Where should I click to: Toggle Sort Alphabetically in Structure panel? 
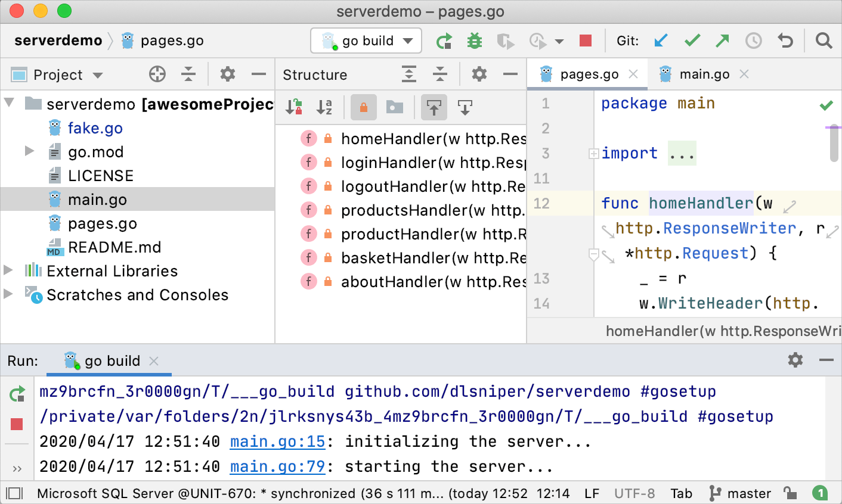click(x=324, y=107)
